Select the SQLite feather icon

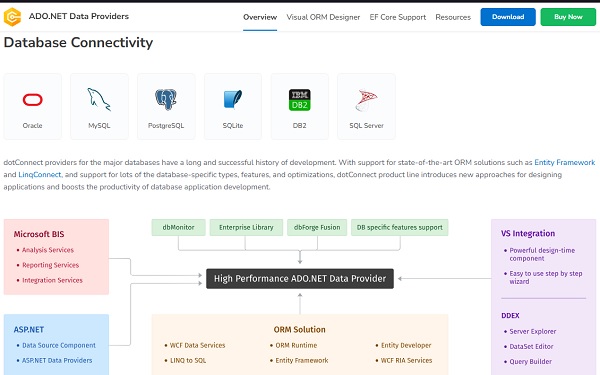point(233,99)
